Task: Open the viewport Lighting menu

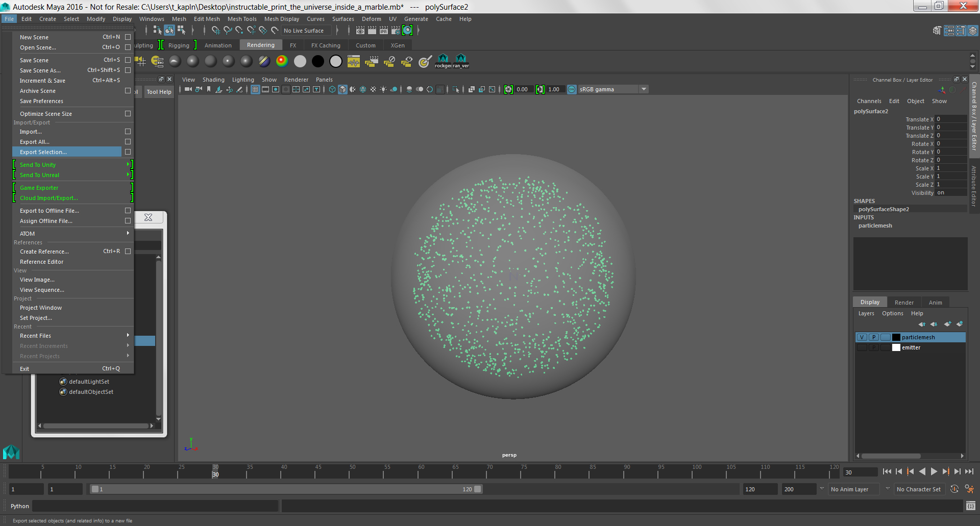Action: [x=243, y=80]
